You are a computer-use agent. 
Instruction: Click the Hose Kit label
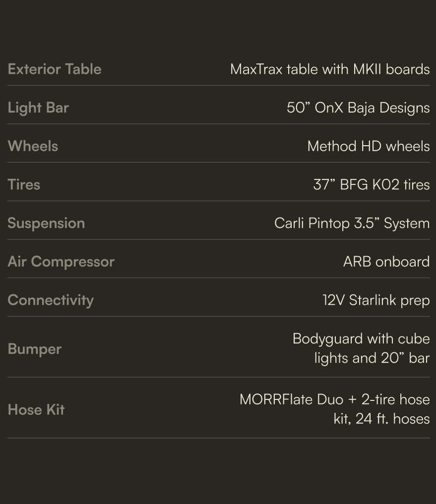(36, 410)
